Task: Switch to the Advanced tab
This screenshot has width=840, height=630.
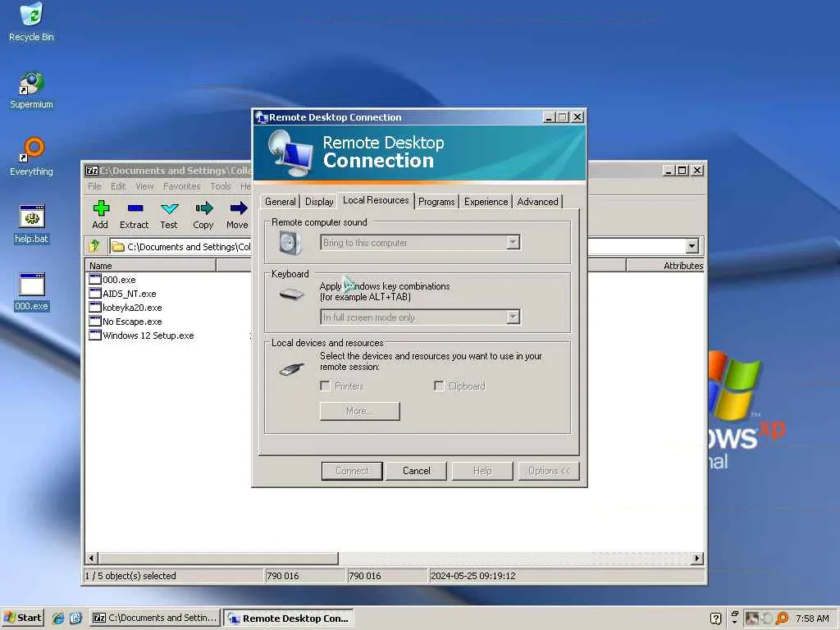Action: 537,202
